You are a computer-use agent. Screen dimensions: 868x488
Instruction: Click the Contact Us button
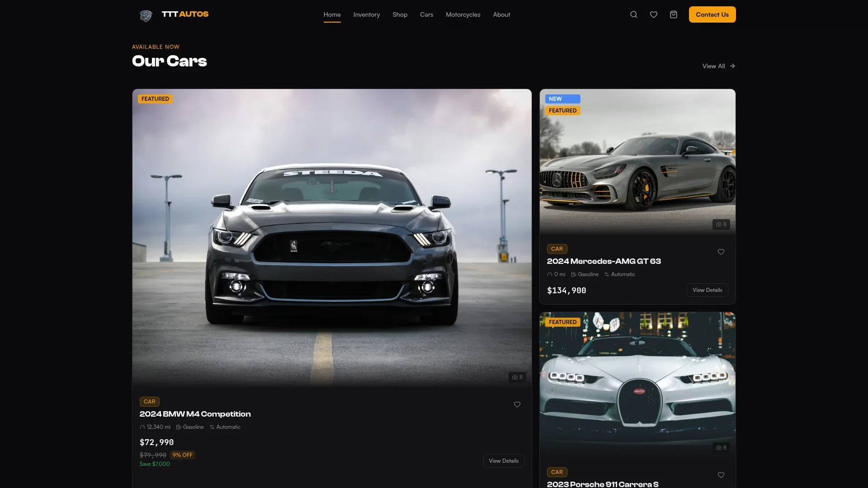coord(712,14)
